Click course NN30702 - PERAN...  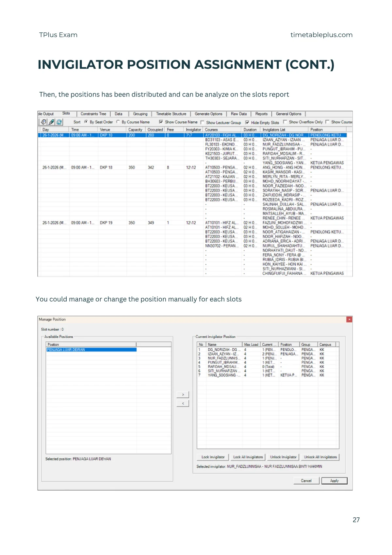(x=221, y=246)
